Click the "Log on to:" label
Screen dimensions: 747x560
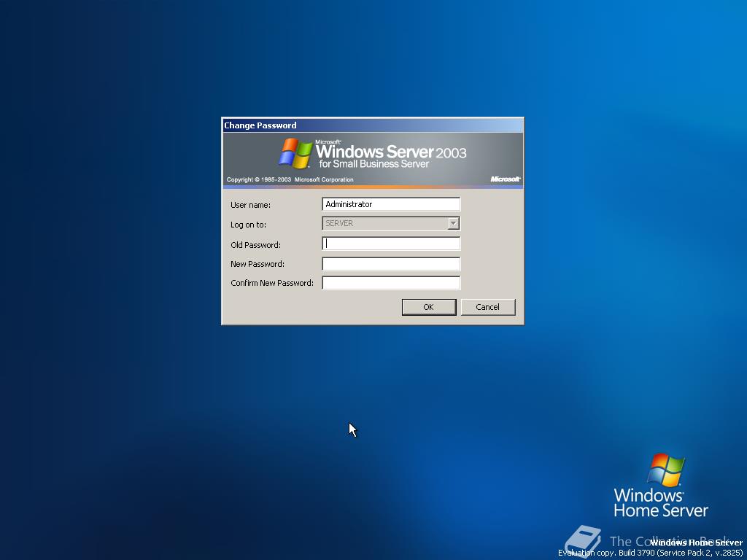pyautogui.click(x=248, y=225)
